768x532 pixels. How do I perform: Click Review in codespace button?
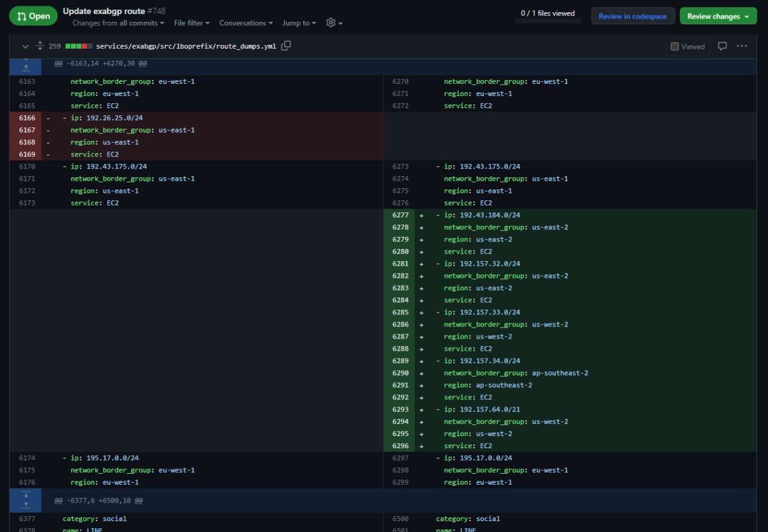click(x=632, y=16)
